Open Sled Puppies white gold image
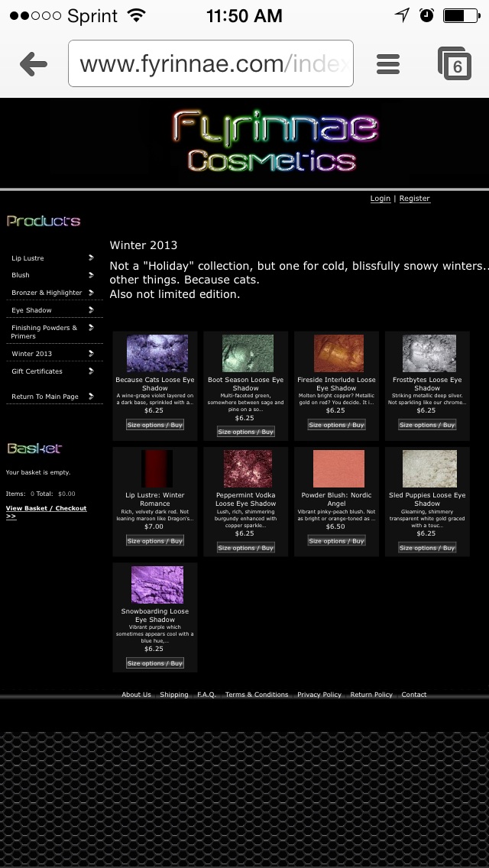The width and height of the screenshot is (489, 868). pos(429,468)
